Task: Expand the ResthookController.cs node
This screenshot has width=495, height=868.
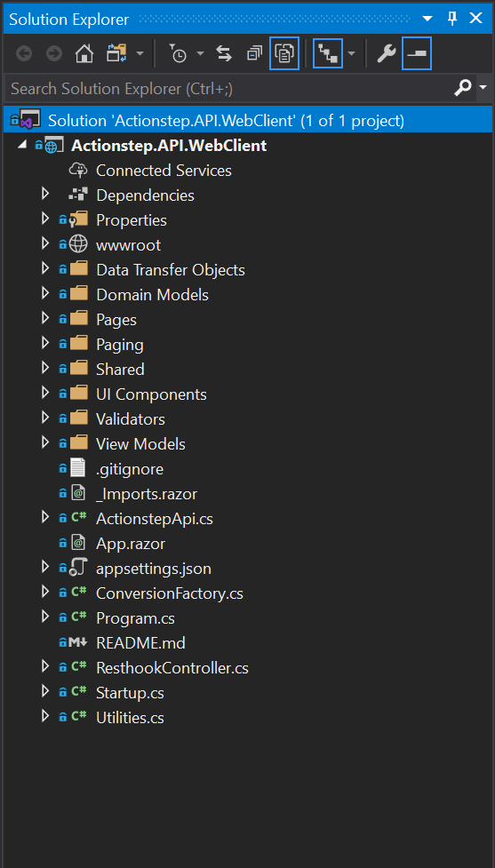Action: 45,668
